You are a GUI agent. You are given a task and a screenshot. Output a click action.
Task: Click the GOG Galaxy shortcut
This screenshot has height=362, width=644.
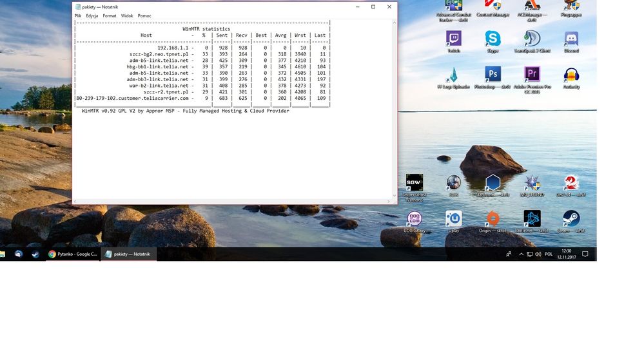pos(414,220)
